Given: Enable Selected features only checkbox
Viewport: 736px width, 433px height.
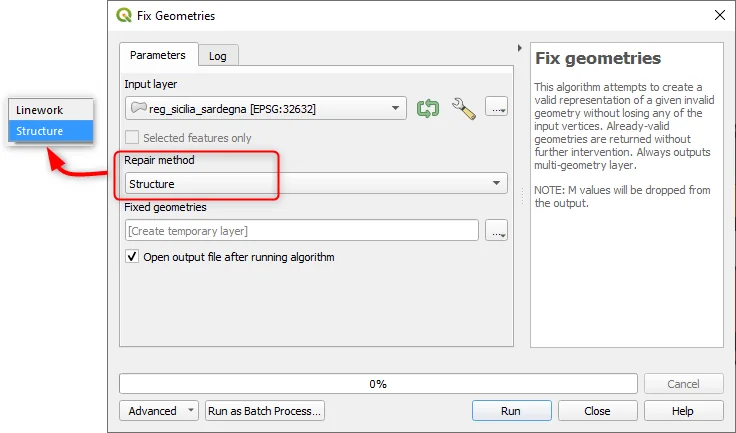Looking at the screenshot, I should click(x=131, y=138).
